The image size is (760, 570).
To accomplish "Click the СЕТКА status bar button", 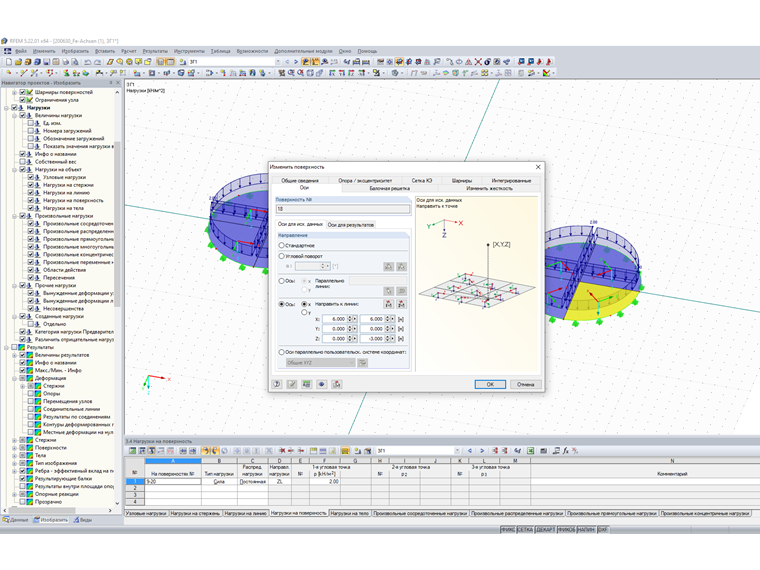I will click(525, 530).
